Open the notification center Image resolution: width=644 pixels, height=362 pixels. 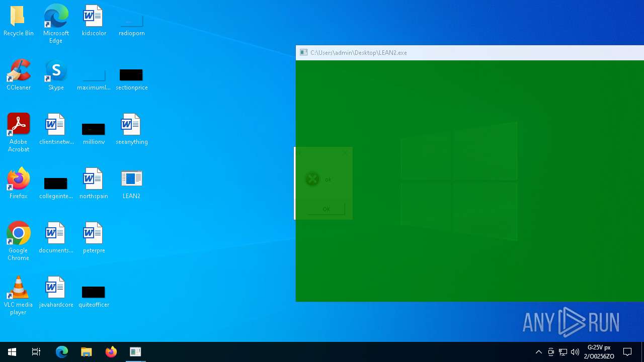[627, 352]
